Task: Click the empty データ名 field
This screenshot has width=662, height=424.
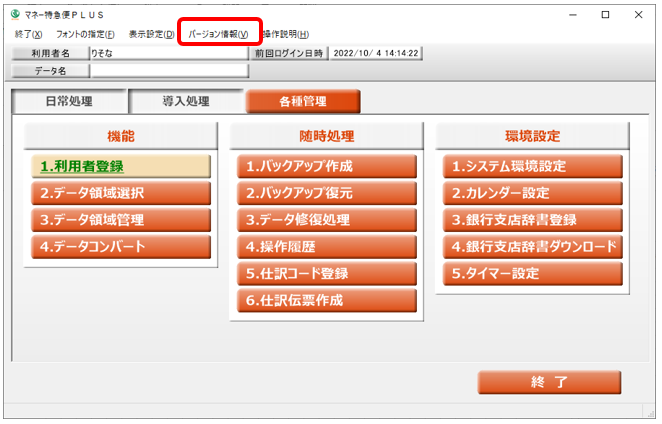Action: click(169, 71)
